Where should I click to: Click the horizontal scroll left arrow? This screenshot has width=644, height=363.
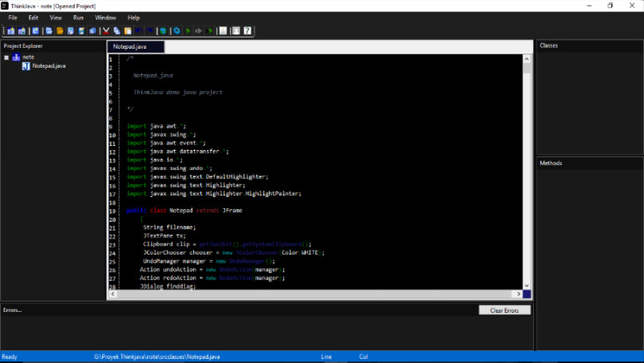(113, 294)
